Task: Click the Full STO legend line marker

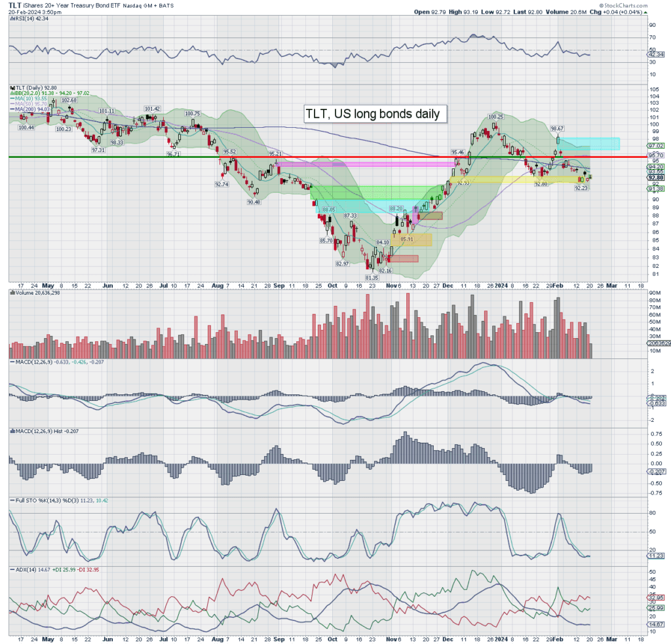Action: (x=12, y=501)
